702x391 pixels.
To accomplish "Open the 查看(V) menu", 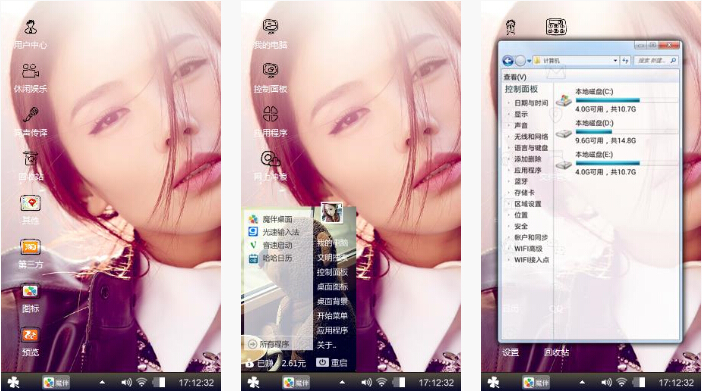I will pyautogui.click(x=515, y=77).
